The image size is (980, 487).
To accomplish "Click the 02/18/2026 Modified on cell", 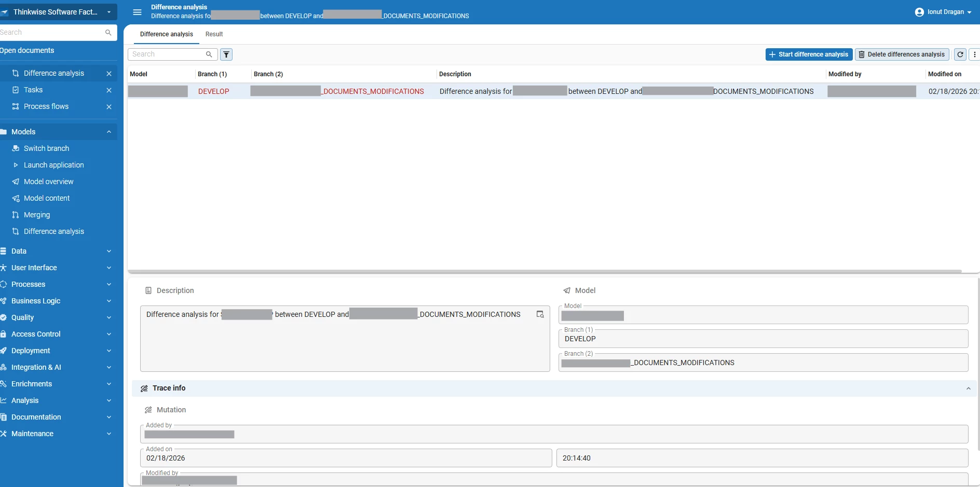I will click(x=953, y=91).
